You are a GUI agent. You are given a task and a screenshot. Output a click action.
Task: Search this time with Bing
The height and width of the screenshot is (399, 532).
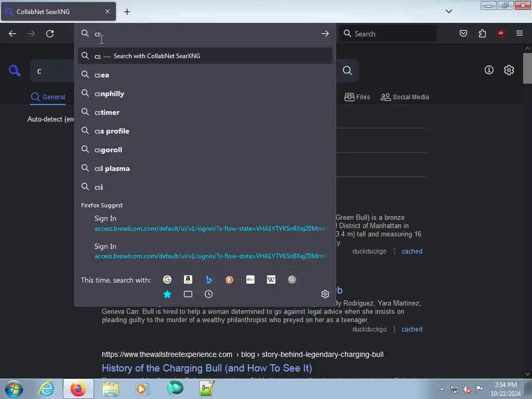pyautogui.click(x=209, y=280)
